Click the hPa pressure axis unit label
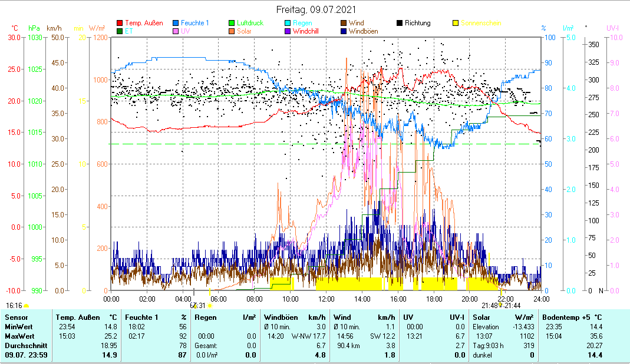This screenshot has width=630, height=364. point(35,28)
